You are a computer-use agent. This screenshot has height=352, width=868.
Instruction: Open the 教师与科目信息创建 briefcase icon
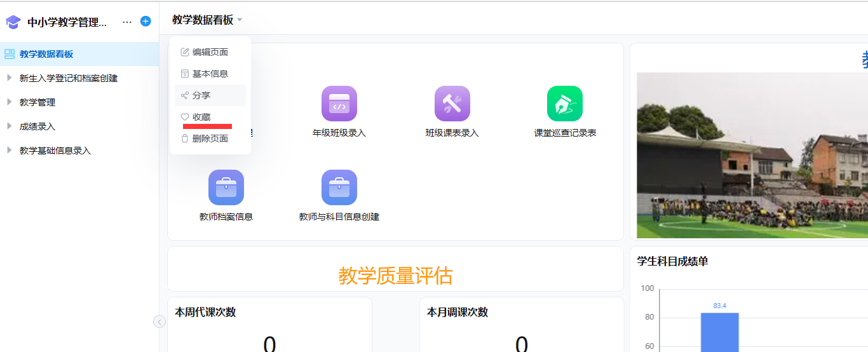[339, 187]
